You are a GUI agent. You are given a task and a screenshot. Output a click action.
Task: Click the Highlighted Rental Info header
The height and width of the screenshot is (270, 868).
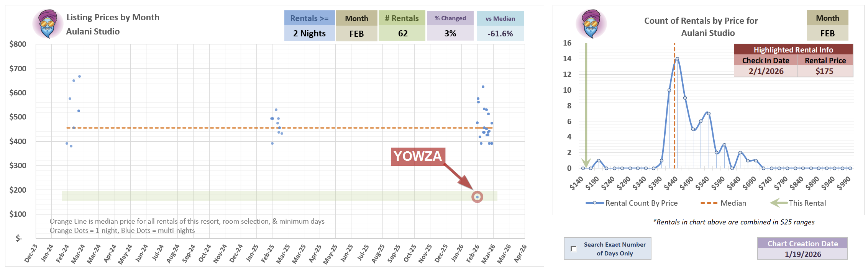[793, 50]
